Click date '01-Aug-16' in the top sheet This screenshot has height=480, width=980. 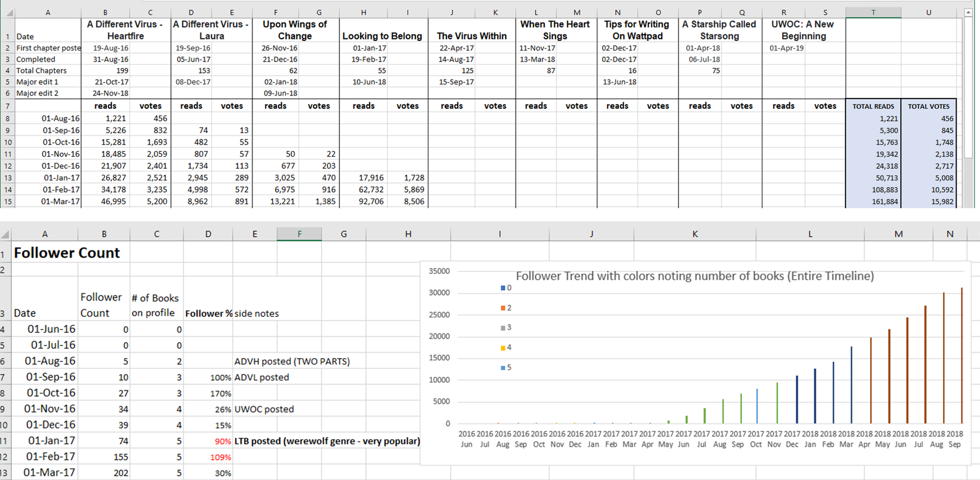click(x=48, y=118)
